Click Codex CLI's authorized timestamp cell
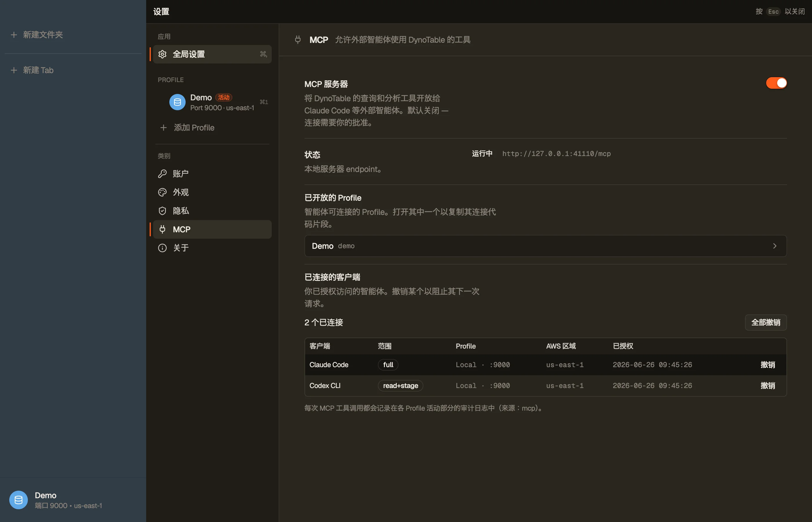 652,385
